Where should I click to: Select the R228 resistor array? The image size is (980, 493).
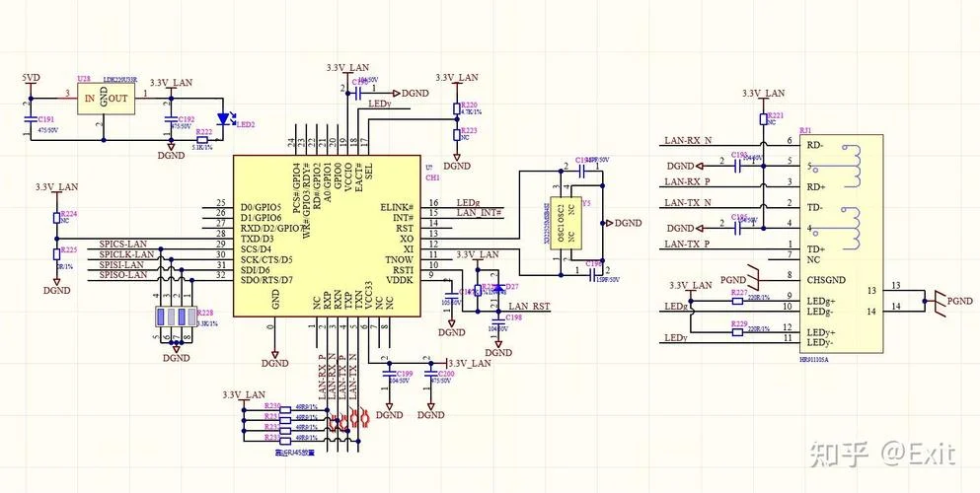(x=177, y=317)
